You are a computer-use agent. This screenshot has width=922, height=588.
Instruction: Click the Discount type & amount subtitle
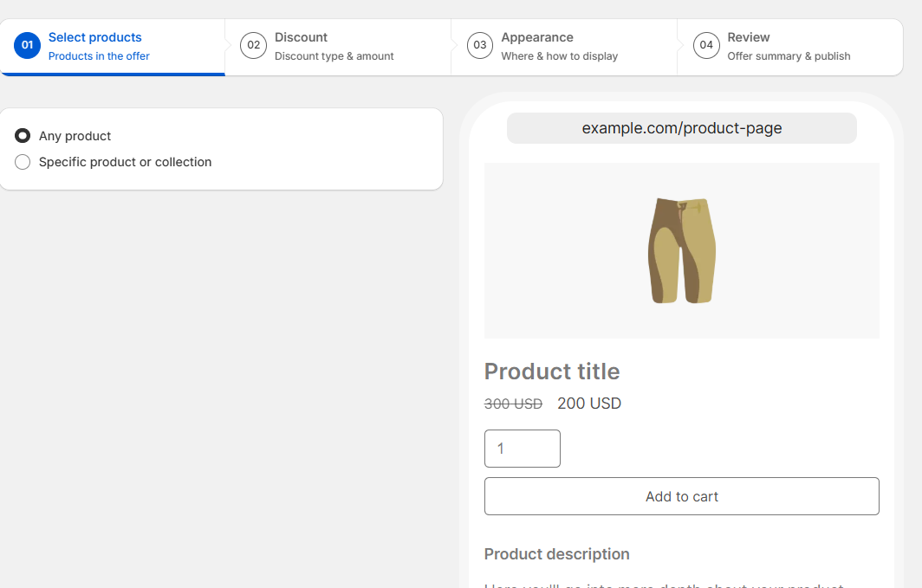334,56
